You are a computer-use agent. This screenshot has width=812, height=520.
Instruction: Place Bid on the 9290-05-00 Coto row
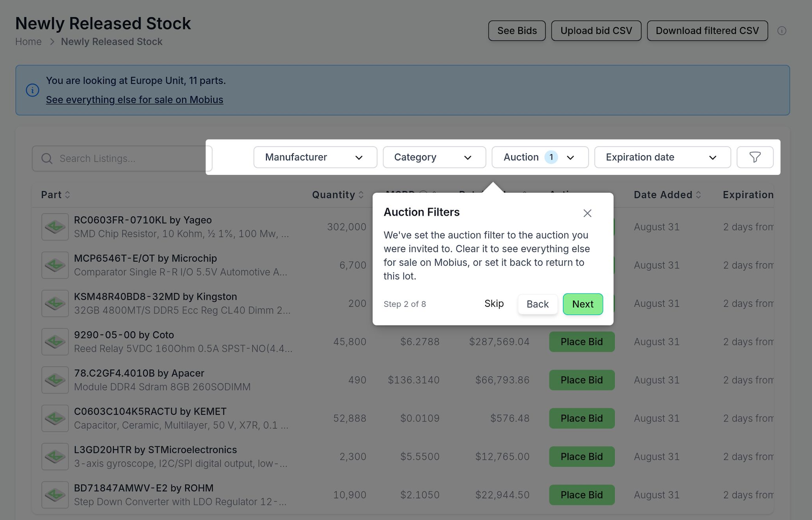582,342
